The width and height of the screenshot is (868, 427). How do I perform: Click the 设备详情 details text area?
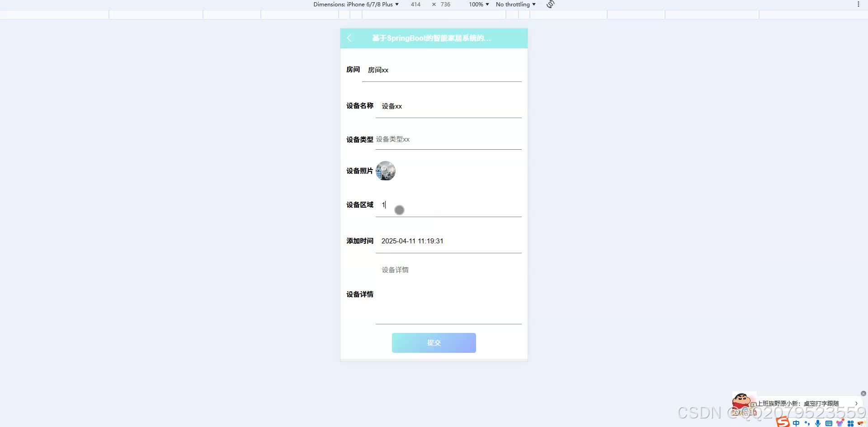pos(448,294)
